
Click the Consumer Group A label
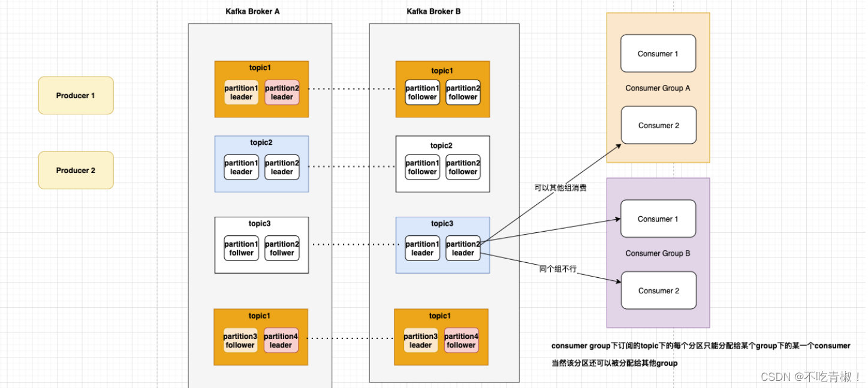pyautogui.click(x=658, y=88)
